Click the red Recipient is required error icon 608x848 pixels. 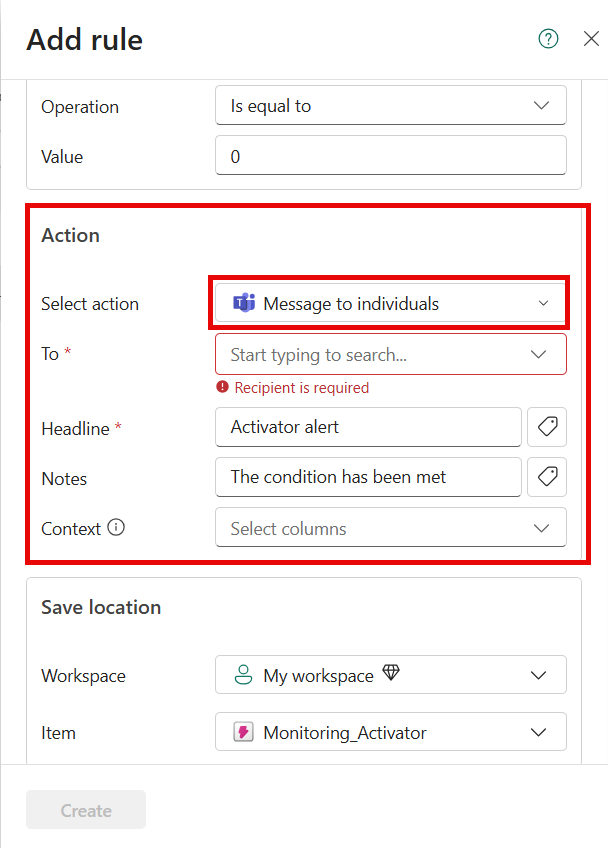click(222, 387)
